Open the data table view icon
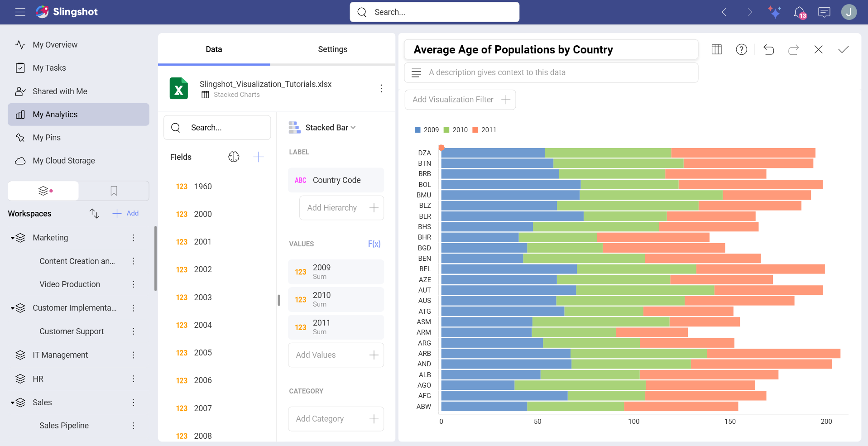This screenshot has width=868, height=446. 716,49
